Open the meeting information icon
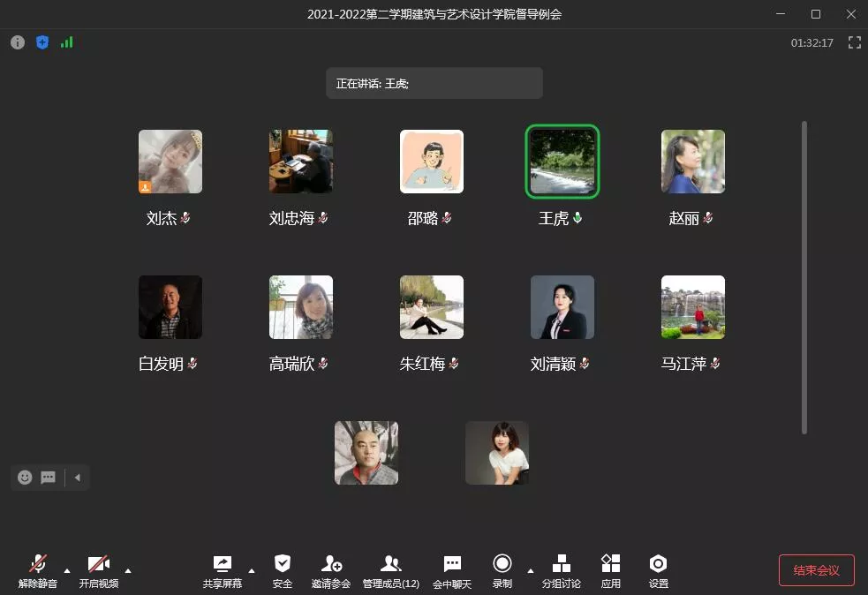 [18, 42]
